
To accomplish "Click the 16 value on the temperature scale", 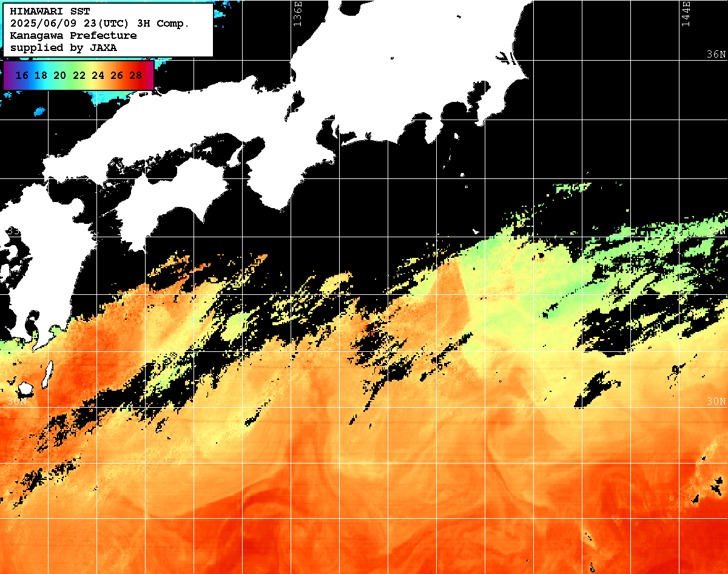I will click(x=22, y=76).
